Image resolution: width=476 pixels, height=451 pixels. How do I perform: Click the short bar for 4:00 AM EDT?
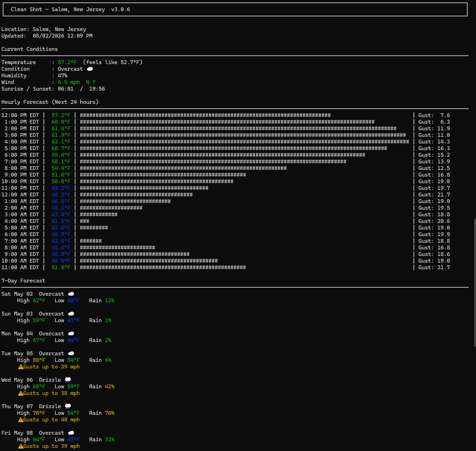pyautogui.click(x=85, y=221)
